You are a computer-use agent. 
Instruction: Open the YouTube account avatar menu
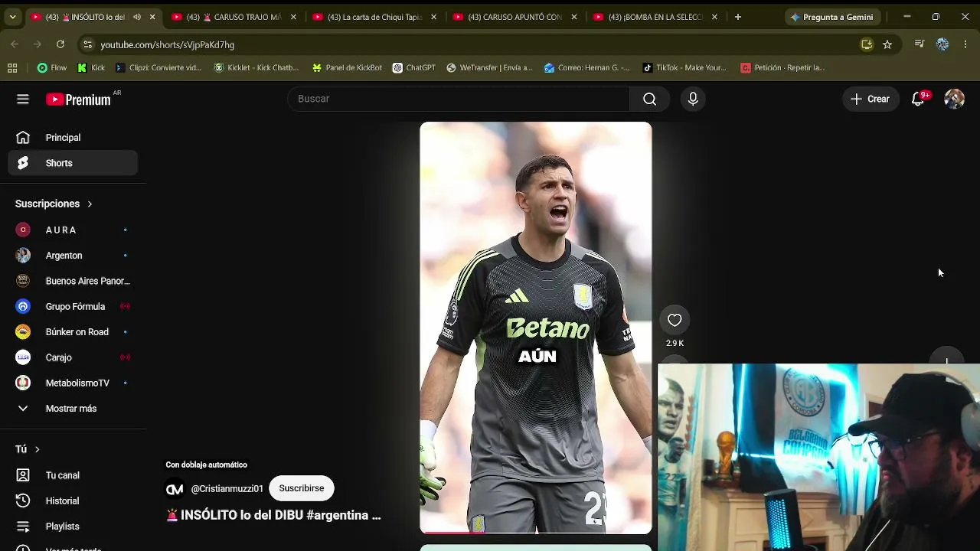pyautogui.click(x=954, y=99)
